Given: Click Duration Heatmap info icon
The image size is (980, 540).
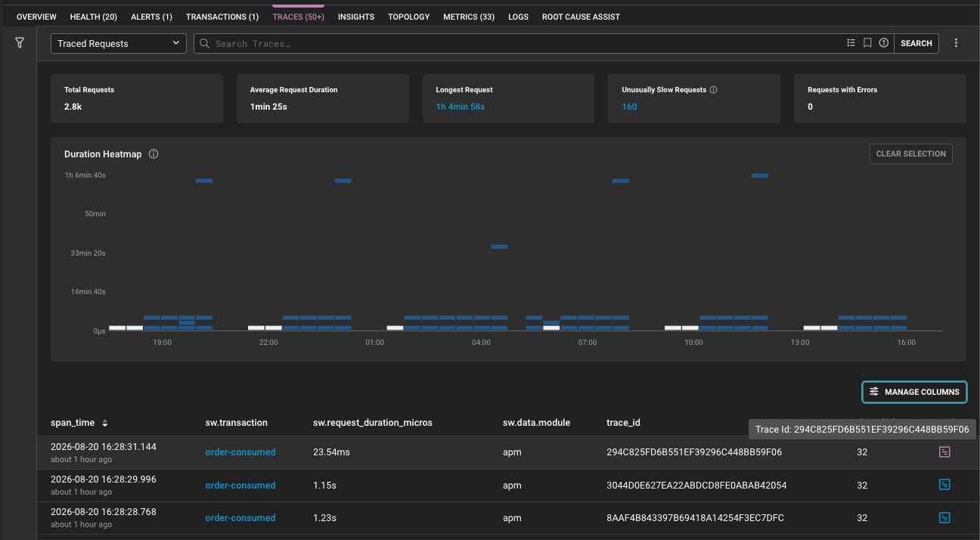Looking at the screenshot, I should pyautogui.click(x=154, y=154).
